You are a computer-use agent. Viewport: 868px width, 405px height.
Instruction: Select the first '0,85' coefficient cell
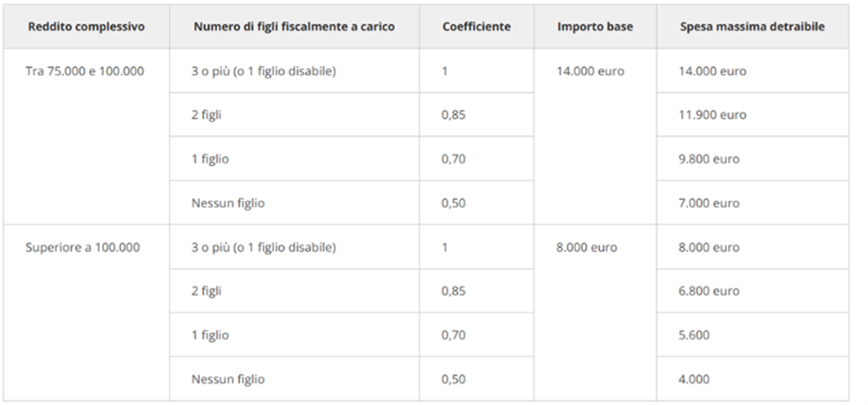[x=476, y=115]
